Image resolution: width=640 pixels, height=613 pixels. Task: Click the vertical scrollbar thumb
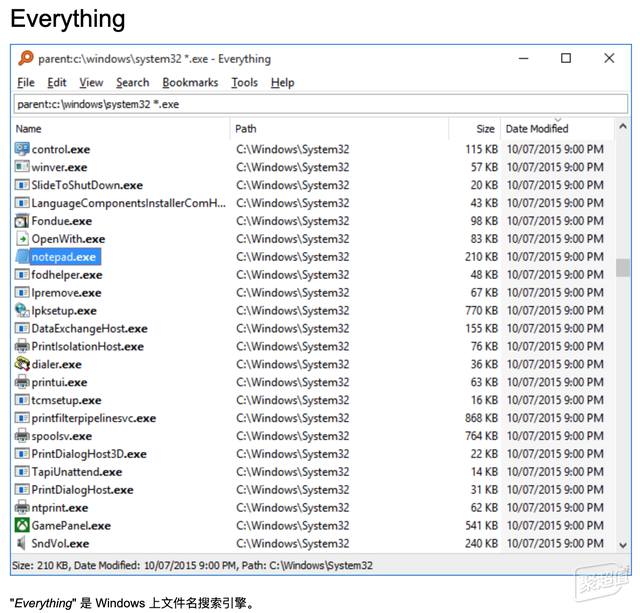pyautogui.click(x=623, y=268)
